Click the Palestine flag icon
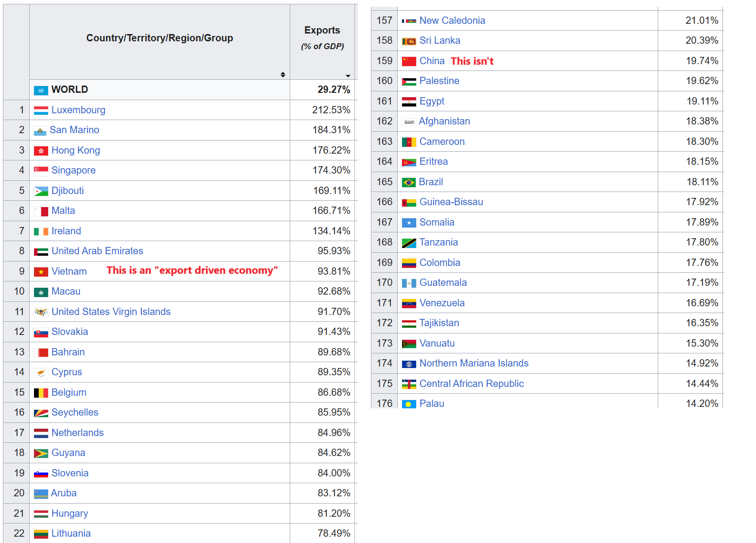The image size is (756, 543). click(x=409, y=81)
